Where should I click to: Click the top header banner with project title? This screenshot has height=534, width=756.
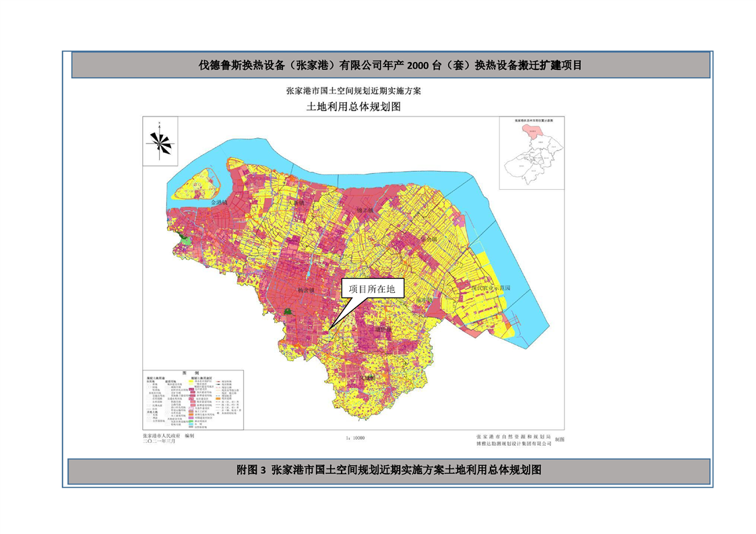pyautogui.click(x=390, y=65)
